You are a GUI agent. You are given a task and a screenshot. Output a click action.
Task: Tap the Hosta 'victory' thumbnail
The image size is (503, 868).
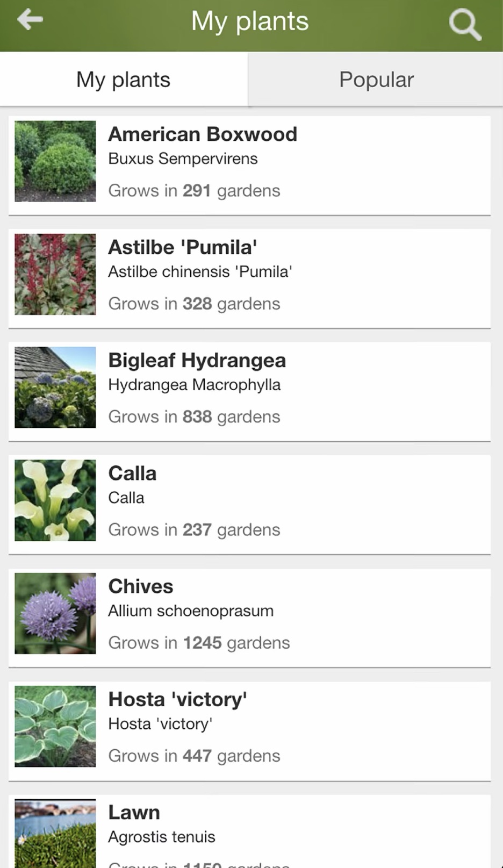click(x=55, y=726)
